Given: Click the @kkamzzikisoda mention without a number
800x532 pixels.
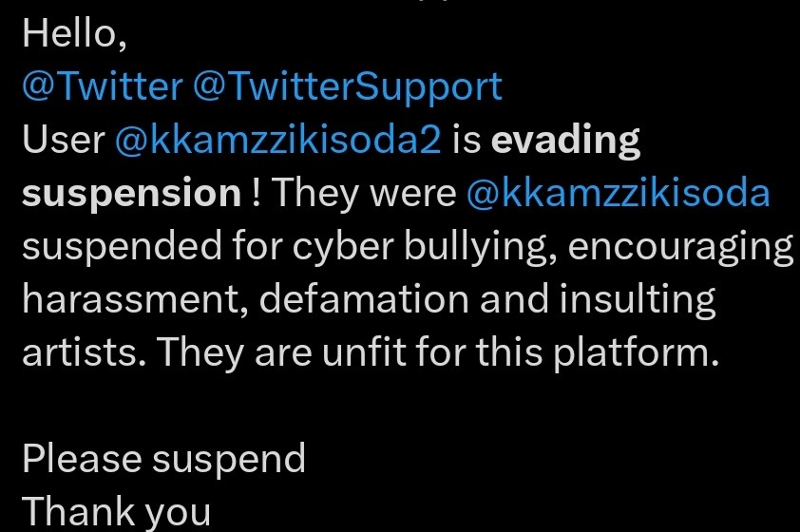Looking at the screenshot, I should tap(618, 194).
